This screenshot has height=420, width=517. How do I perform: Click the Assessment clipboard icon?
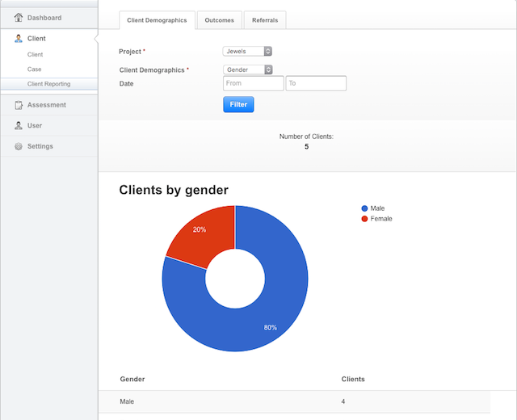19,105
